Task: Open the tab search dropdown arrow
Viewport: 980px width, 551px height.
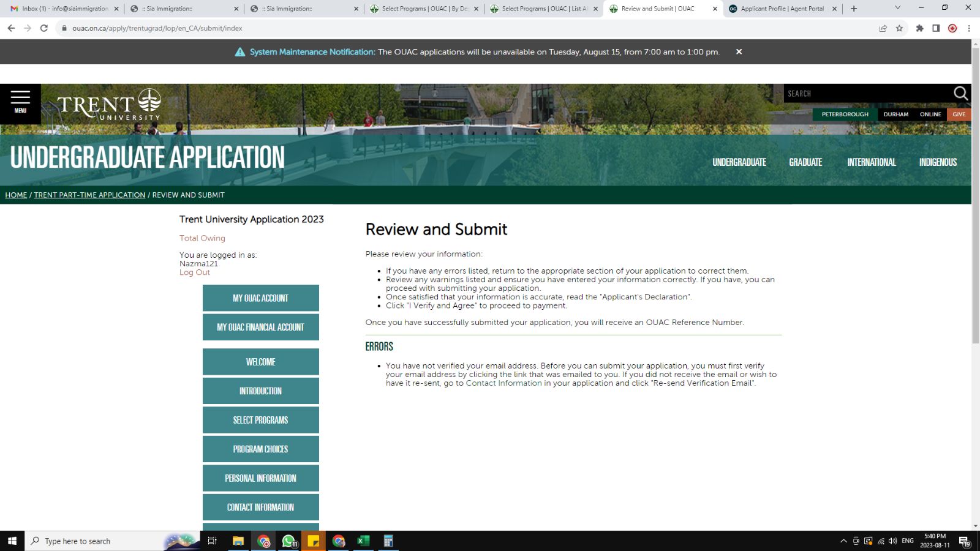Action: point(897,8)
